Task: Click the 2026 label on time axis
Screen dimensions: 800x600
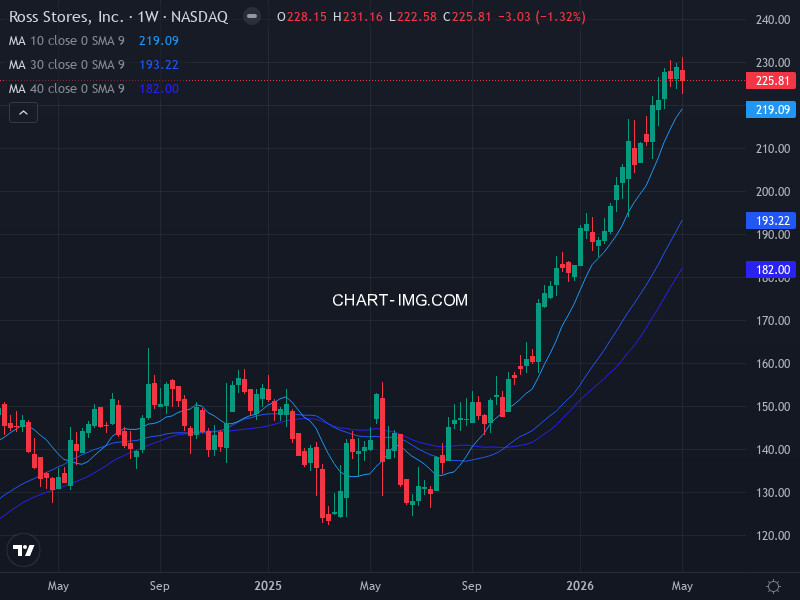Action: (x=580, y=586)
